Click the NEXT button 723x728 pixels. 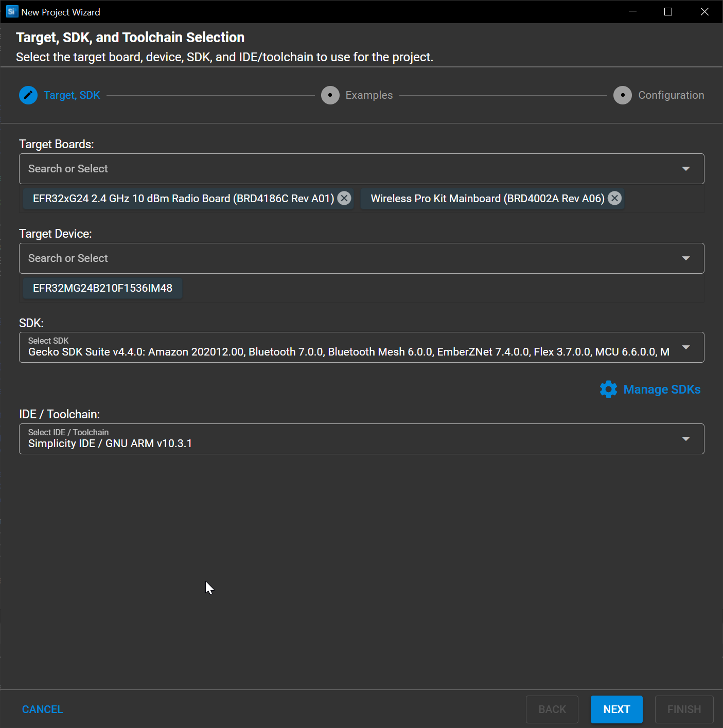click(616, 709)
